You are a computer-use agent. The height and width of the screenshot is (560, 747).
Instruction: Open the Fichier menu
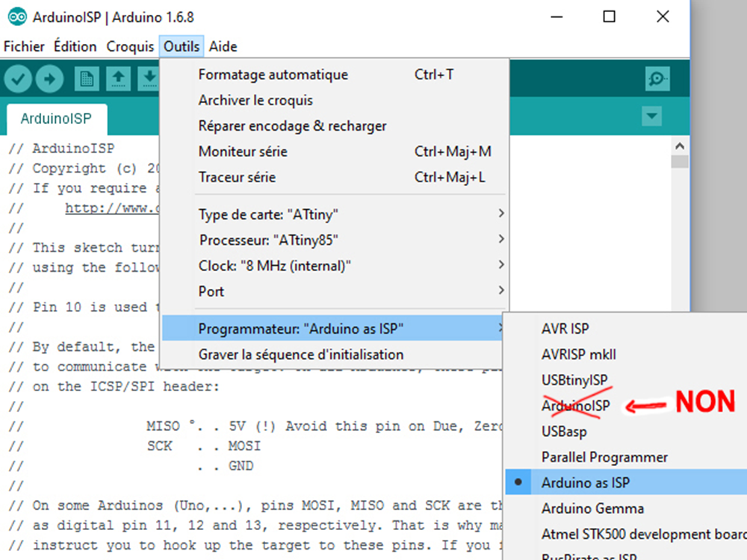[x=24, y=46]
